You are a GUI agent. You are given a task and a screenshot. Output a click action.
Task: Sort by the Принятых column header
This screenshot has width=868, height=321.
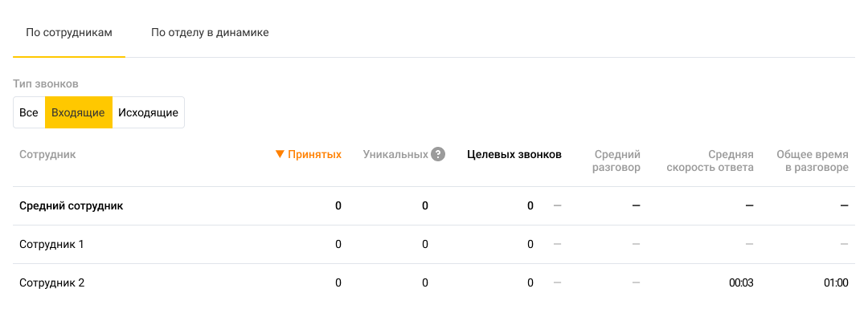coord(314,155)
